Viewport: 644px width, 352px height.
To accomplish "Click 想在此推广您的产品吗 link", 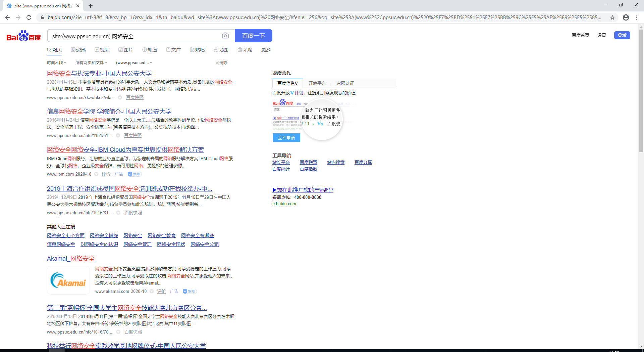I will [303, 190].
